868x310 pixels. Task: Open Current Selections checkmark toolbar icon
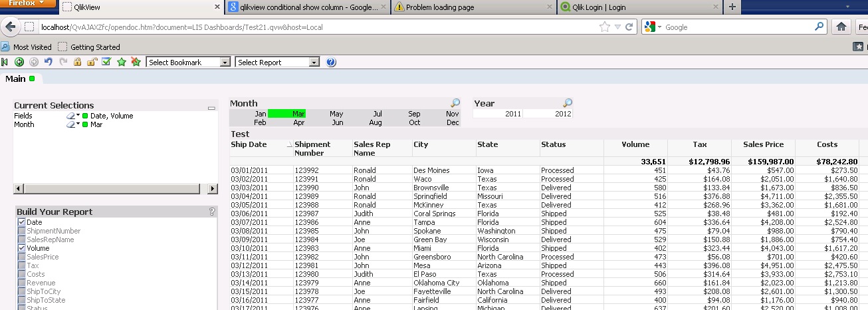(x=106, y=62)
